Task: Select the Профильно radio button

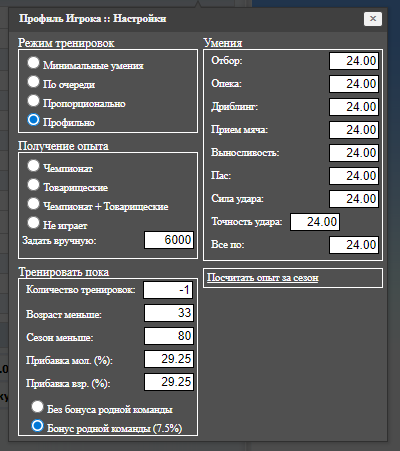Action: [33, 120]
